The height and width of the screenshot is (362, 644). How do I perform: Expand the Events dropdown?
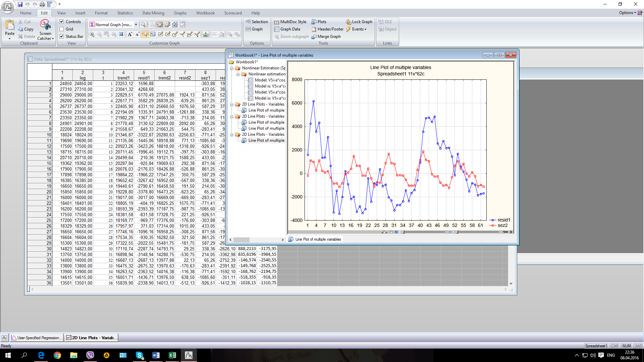tap(359, 29)
